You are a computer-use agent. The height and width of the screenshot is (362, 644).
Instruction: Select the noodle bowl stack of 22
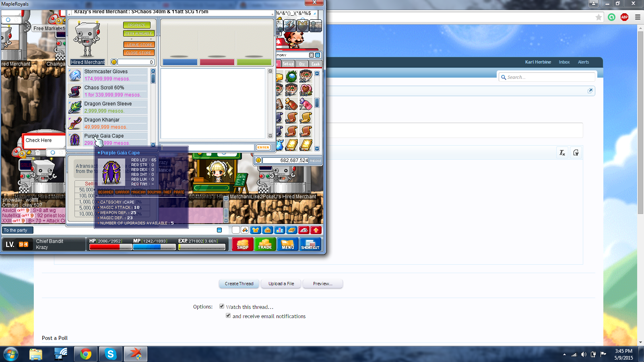click(305, 76)
